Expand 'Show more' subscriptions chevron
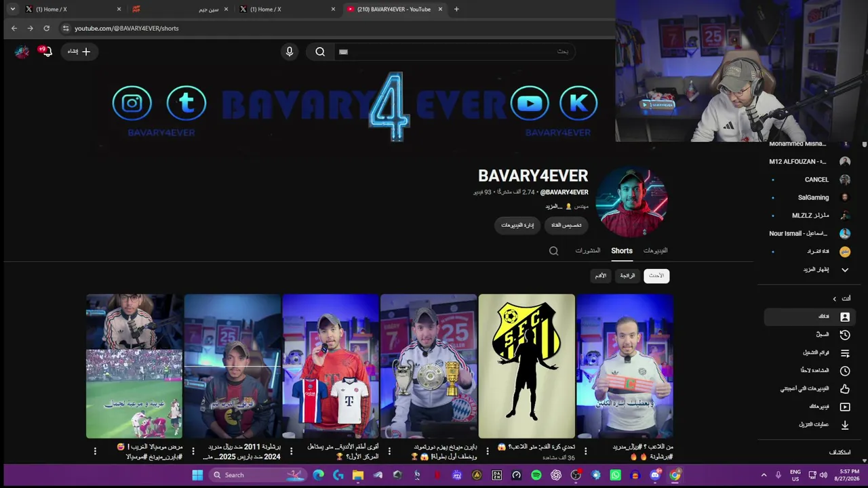The width and height of the screenshot is (868, 488). click(845, 270)
